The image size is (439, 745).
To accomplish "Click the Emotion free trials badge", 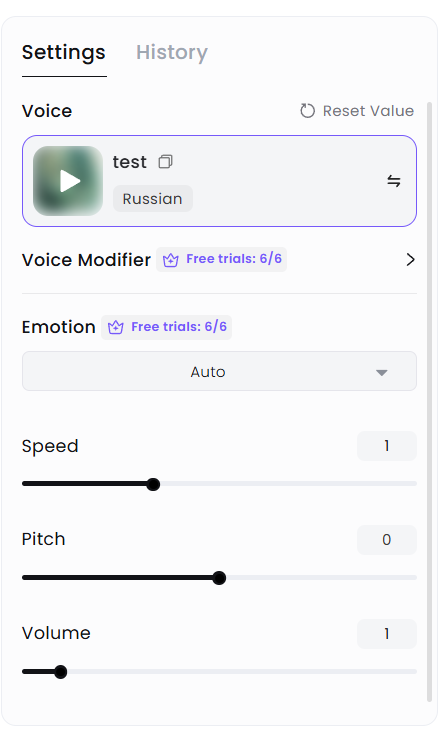I will 166,327.
